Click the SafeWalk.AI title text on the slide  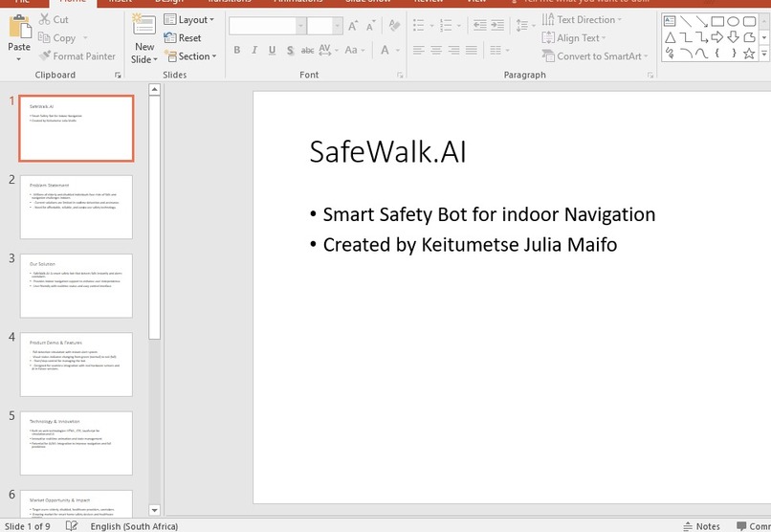point(387,151)
